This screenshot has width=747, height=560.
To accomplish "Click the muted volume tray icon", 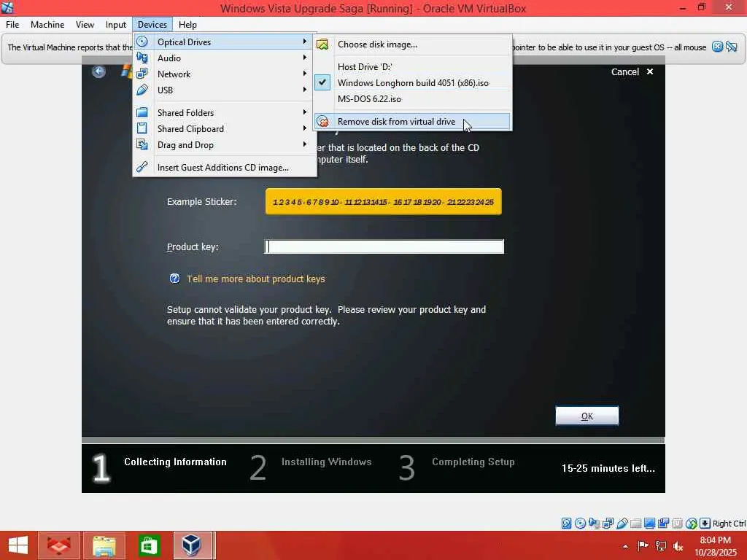I will [678, 545].
